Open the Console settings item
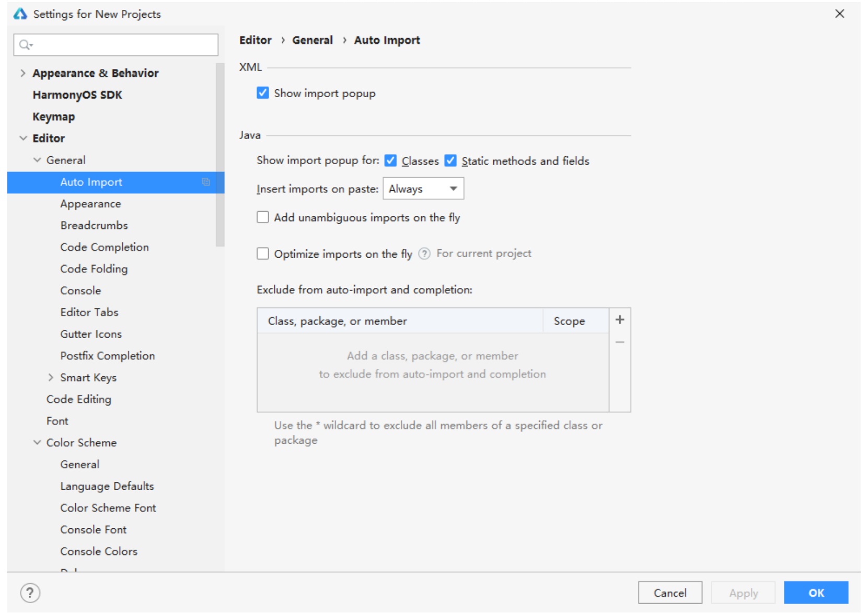868x613 pixels. click(80, 291)
